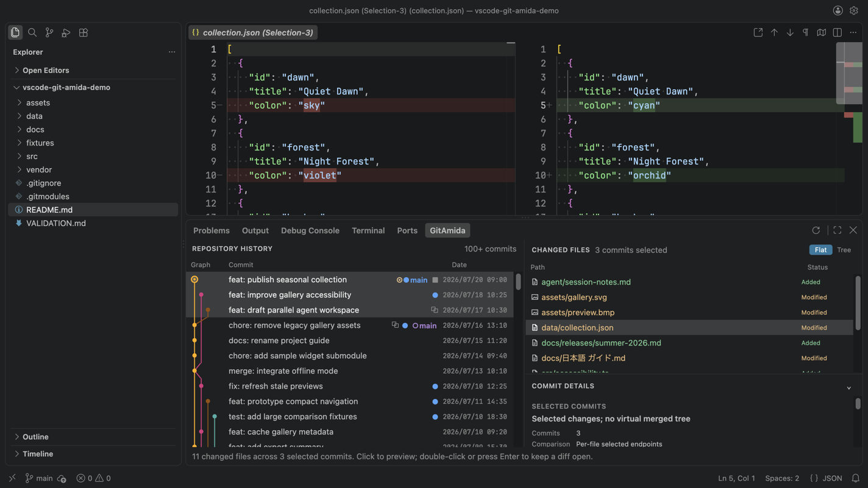868x488 pixels.
Task: Open the Source Control view icon
Action: (x=49, y=32)
